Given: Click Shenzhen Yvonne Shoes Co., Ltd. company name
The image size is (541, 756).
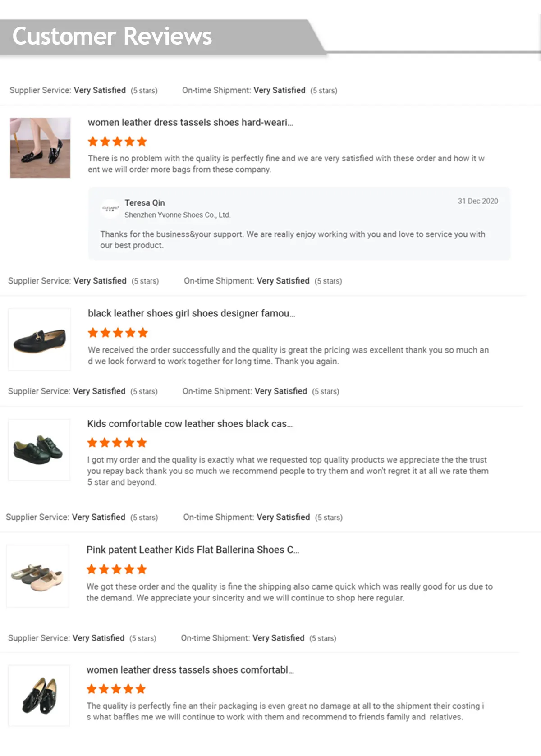Looking at the screenshot, I should (x=177, y=215).
